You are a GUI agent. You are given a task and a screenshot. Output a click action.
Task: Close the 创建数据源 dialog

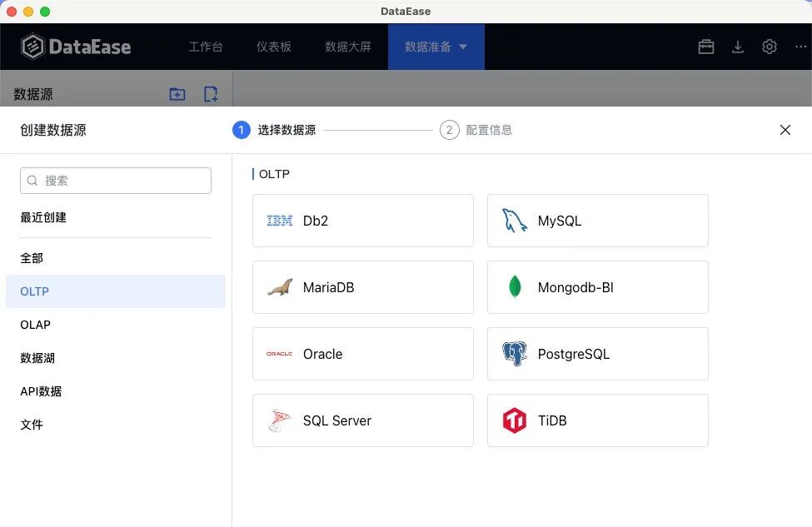point(785,130)
